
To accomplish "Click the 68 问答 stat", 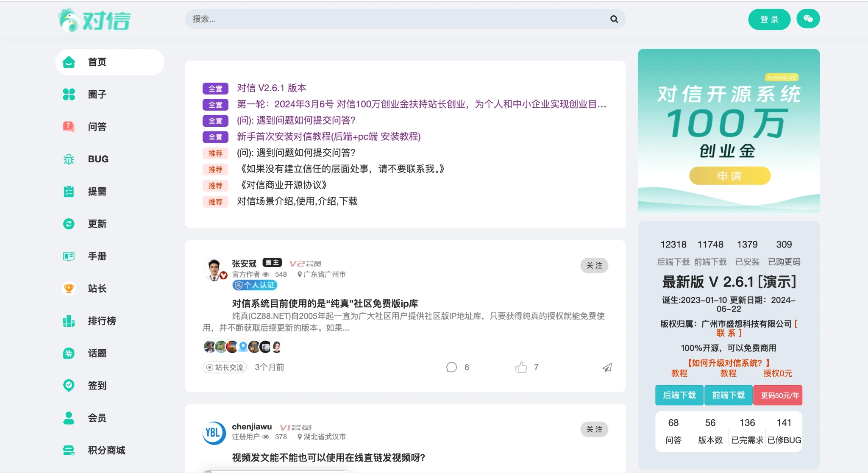I will [673, 431].
